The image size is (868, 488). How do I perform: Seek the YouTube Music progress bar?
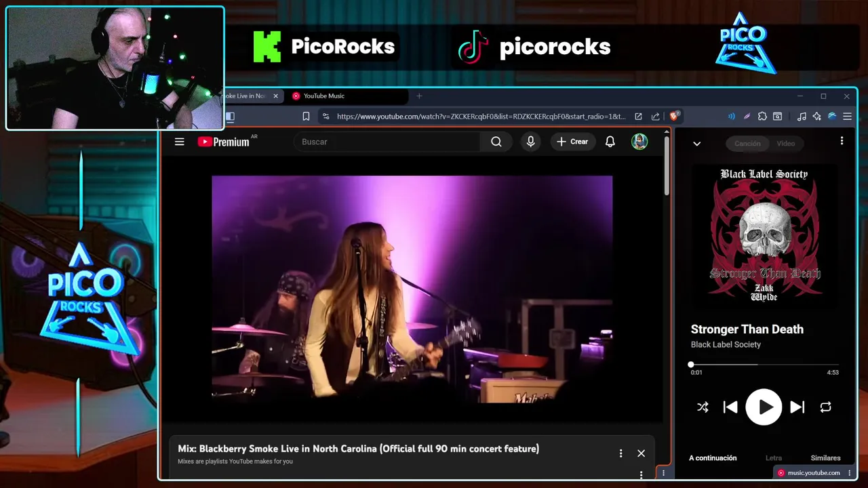[764, 364]
